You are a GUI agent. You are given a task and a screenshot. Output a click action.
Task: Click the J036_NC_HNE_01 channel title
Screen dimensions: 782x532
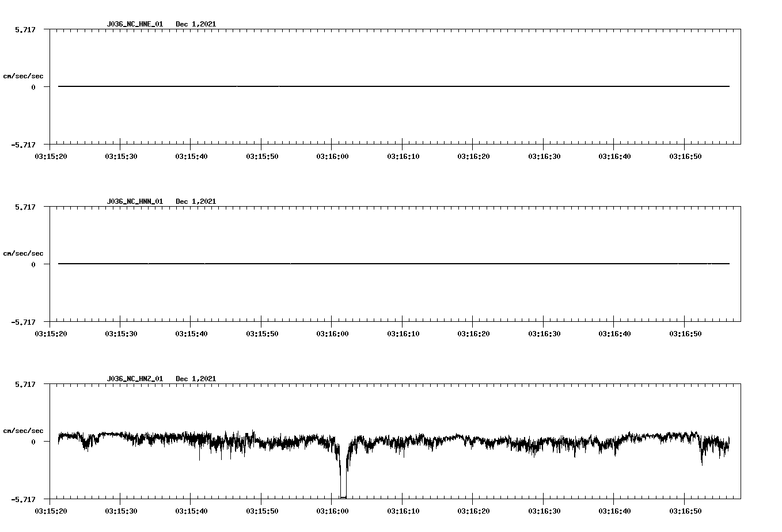click(135, 24)
